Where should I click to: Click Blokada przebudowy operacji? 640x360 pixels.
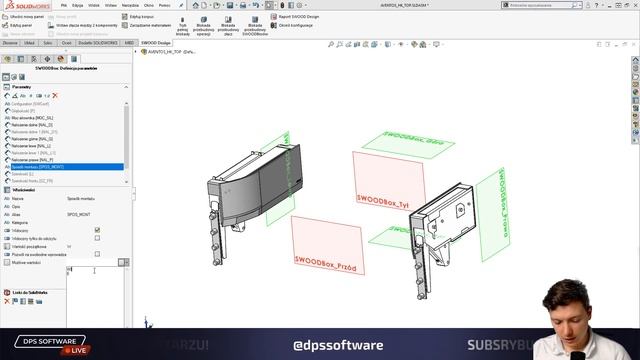click(x=203, y=26)
